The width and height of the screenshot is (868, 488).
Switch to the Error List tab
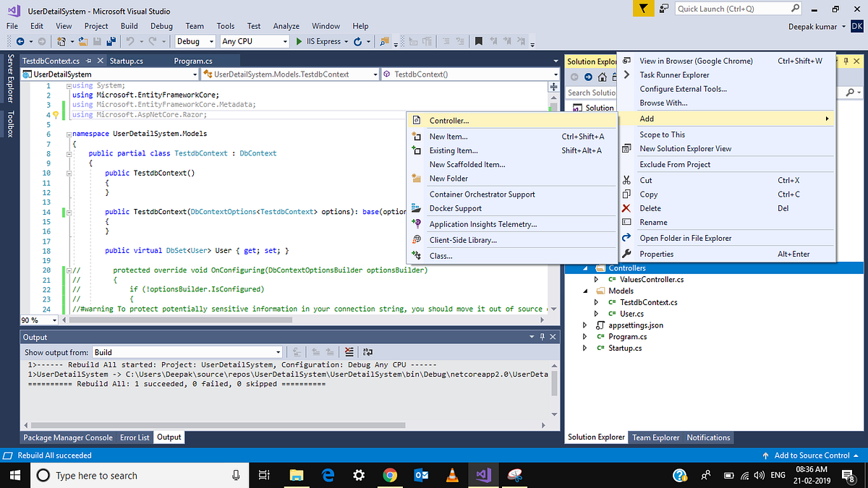click(x=135, y=437)
